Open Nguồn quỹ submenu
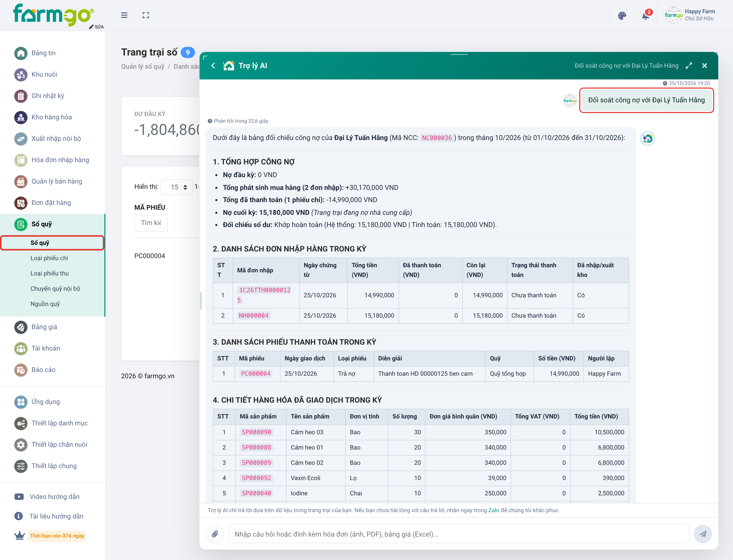 point(45,304)
